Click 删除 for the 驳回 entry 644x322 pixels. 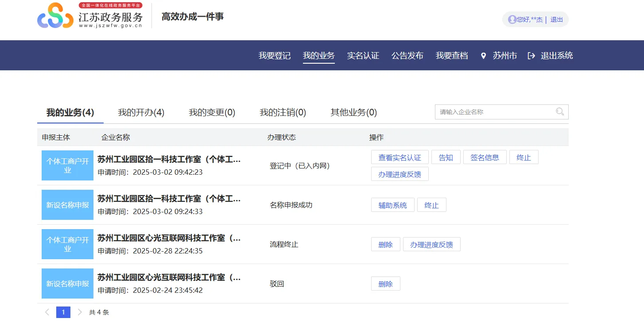click(385, 284)
